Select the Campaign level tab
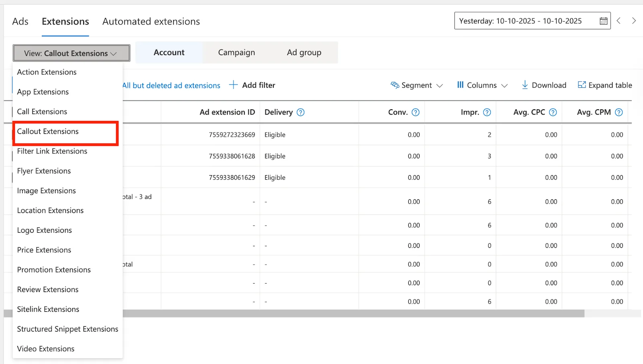 tap(236, 52)
